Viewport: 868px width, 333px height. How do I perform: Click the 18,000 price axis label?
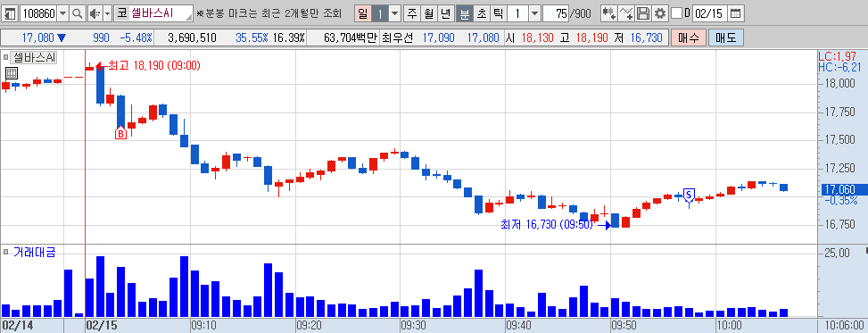pyautogui.click(x=839, y=84)
